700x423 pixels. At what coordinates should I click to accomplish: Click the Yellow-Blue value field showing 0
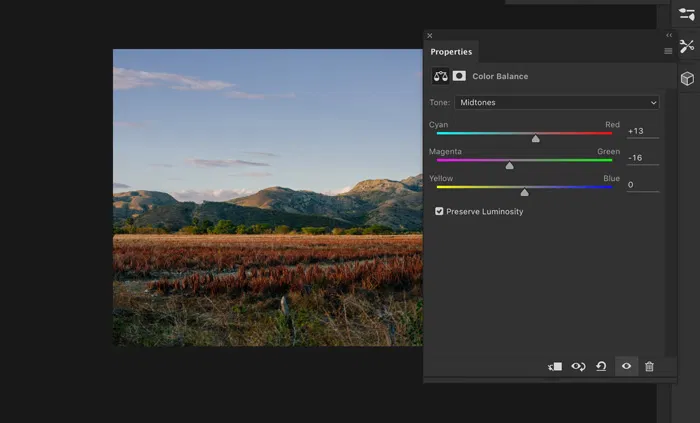click(642, 184)
